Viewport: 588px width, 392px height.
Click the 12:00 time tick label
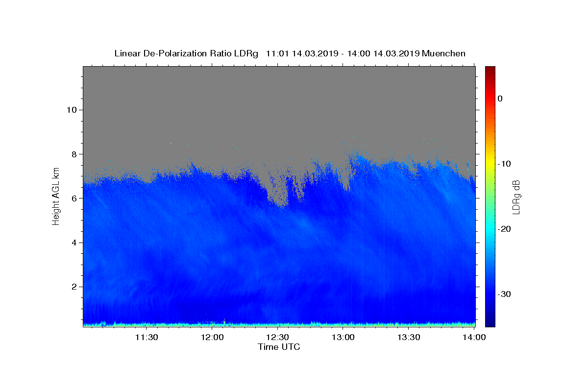213,337
